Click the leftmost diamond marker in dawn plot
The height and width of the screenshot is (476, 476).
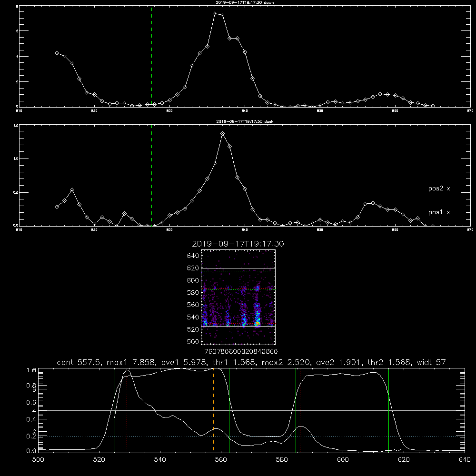(57, 53)
